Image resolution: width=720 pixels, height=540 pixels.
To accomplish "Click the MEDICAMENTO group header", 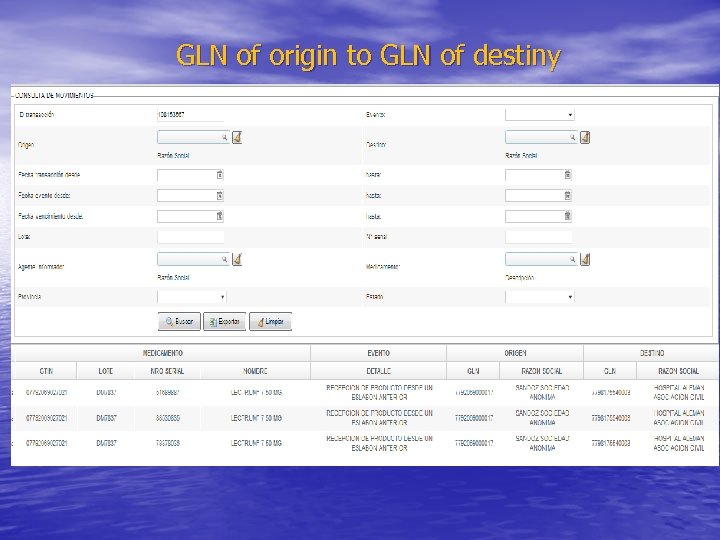I will tap(163, 353).
